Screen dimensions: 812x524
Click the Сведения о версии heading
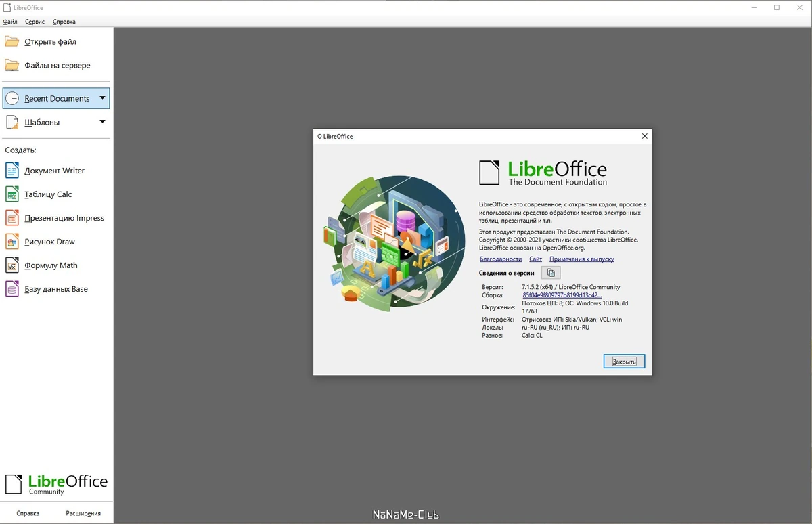(x=507, y=273)
